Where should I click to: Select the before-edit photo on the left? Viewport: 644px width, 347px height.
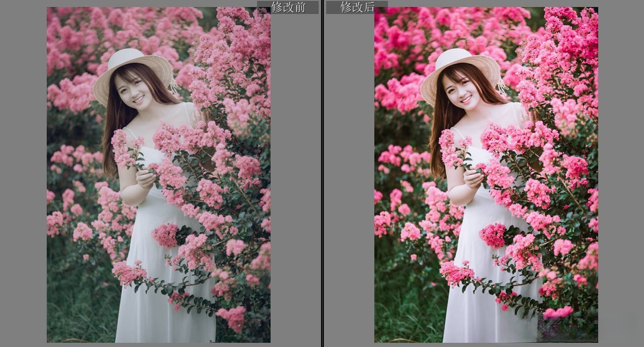pos(158,175)
